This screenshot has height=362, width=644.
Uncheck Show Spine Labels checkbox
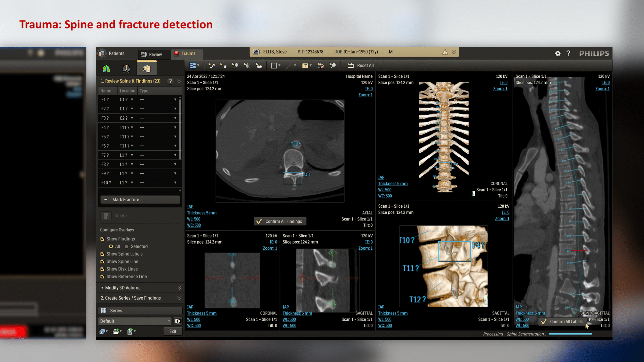pos(102,254)
